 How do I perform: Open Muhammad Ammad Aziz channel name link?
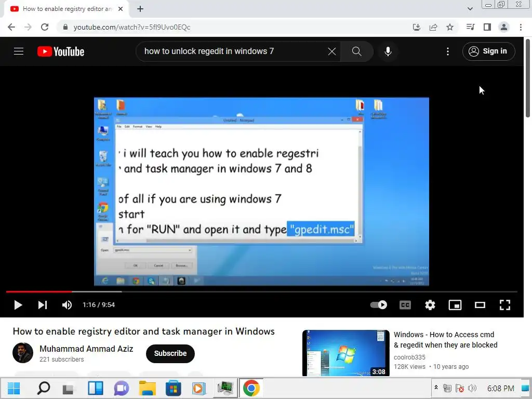click(x=86, y=349)
